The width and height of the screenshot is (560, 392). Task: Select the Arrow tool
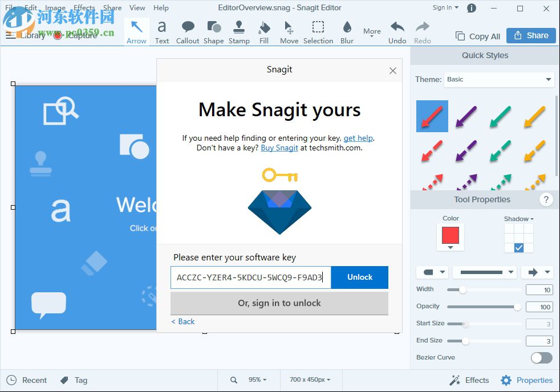[x=136, y=31]
